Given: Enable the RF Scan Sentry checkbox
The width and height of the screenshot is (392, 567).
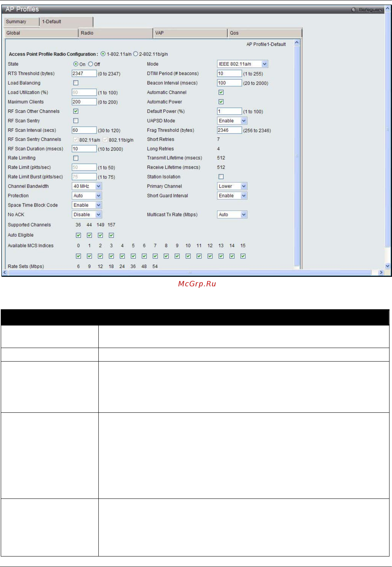Looking at the screenshot, I should (x=76, y=121).
